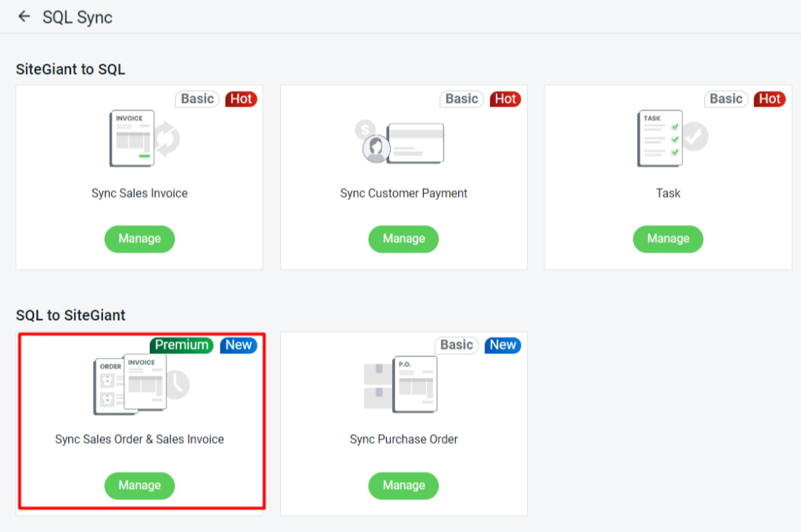Open Manage for Sync Purchase Order
This screenshot has width=801, height=532.
[404, 486]
